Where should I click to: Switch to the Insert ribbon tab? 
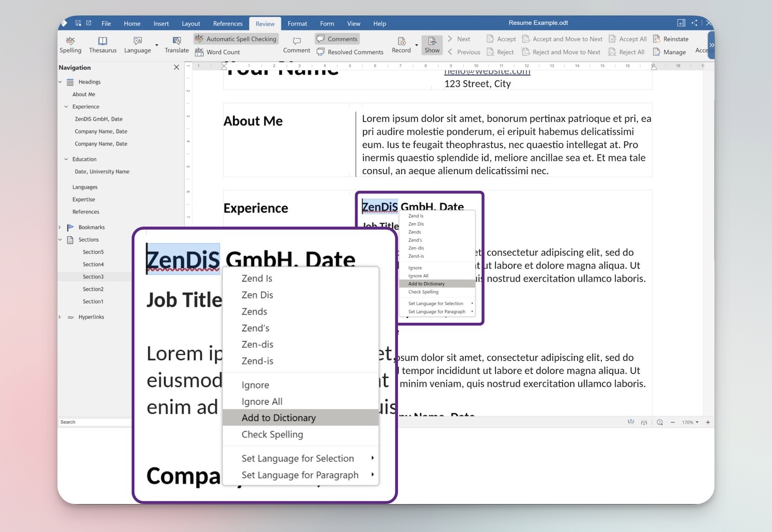point(160,23)
